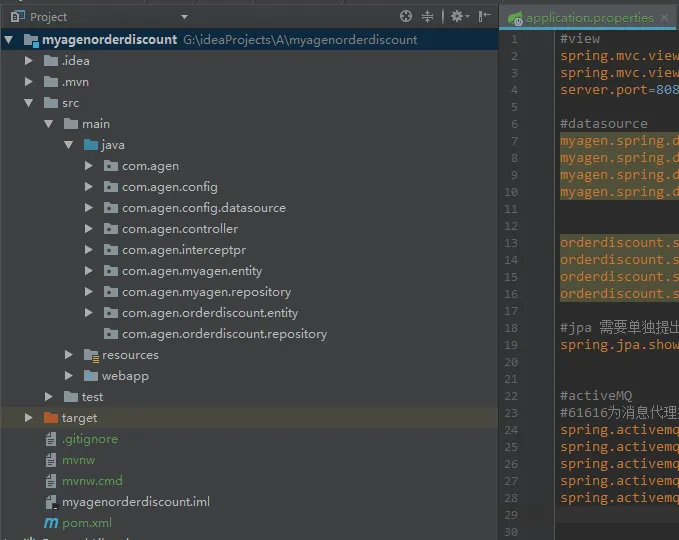679x540 pixels.
Task: Click the scroll from source target icon
Action: pos(405,16)
